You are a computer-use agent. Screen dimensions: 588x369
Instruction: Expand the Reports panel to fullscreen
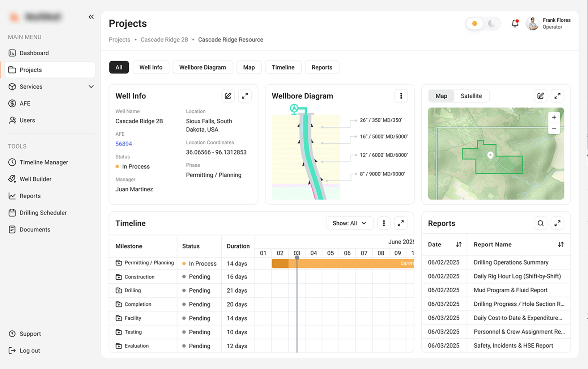pos(557,223)
